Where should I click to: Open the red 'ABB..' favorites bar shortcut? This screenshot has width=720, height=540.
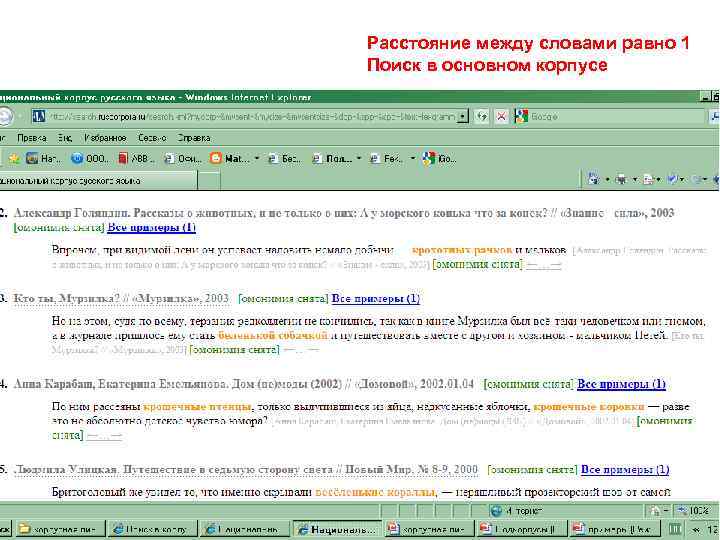(136, 159)
